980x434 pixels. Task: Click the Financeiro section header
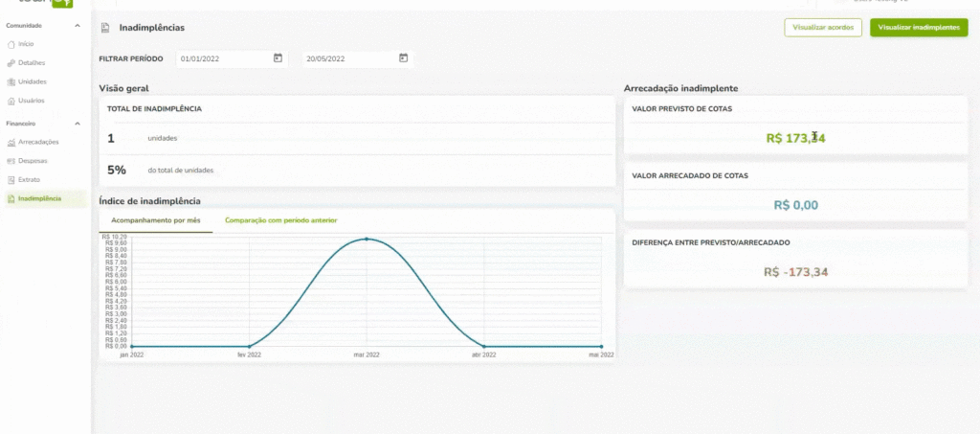pyautogui.click(x=21, y=124)
